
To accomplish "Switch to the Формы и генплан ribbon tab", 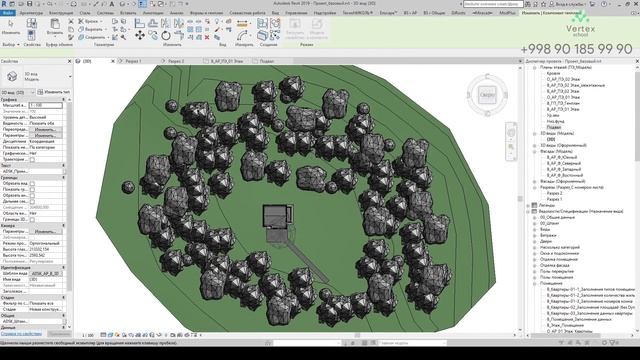I will [x=207, y=13].
